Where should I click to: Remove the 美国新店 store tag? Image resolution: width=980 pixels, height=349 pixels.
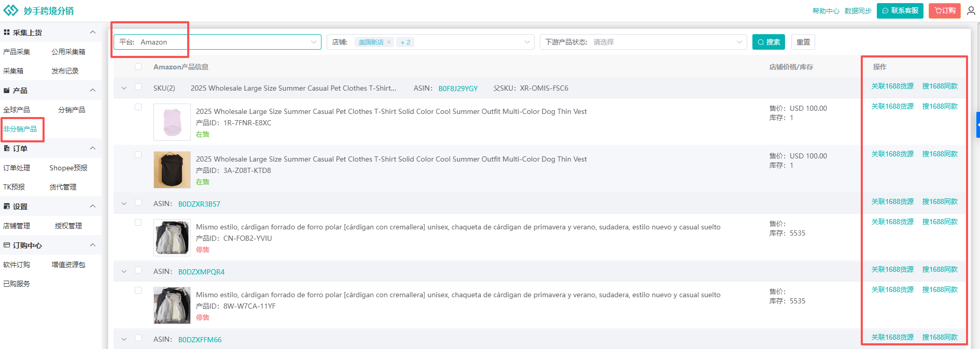coord(389,42)
